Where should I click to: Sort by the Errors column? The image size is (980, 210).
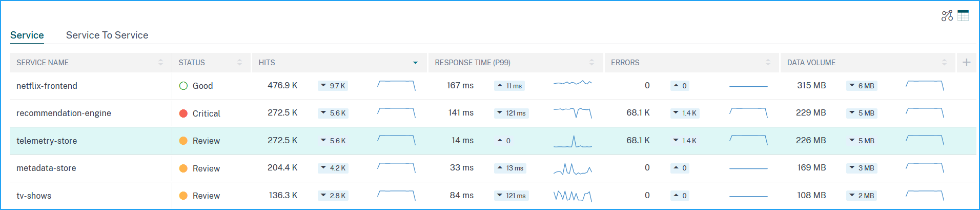767,63
